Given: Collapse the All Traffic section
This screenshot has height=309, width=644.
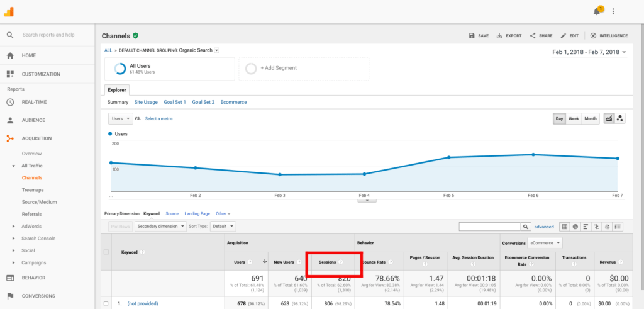Looking at the screenshot, I should pos(14,166).
